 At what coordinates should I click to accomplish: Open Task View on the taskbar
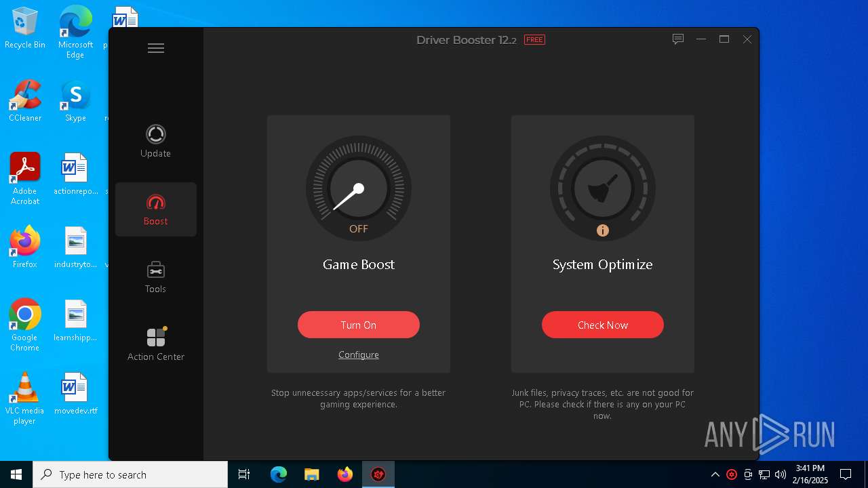(x=244, y=474)
